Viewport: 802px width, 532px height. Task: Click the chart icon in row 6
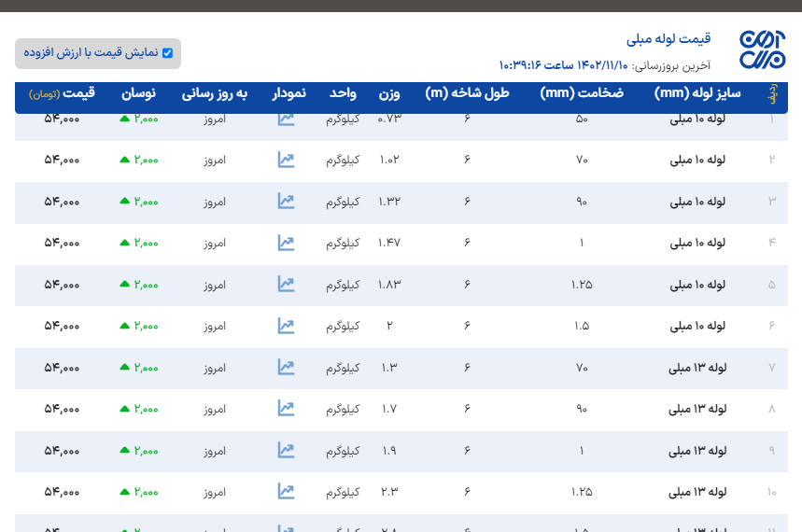coord(287,326)
